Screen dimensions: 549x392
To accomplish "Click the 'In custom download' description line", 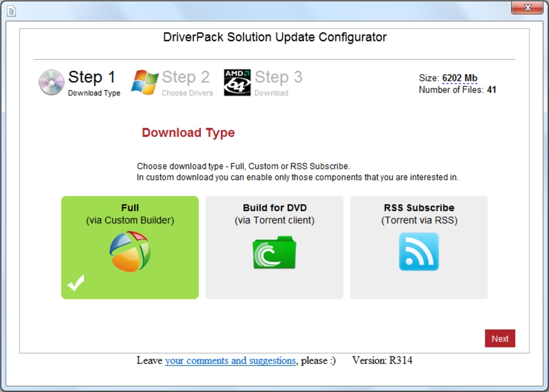I will tap(298, 177).
